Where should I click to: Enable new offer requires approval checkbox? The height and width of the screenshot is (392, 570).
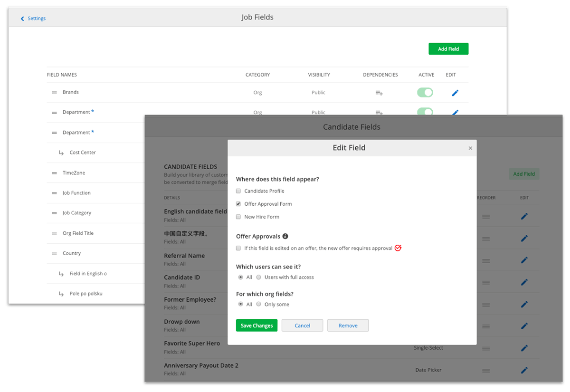(238, 248)
